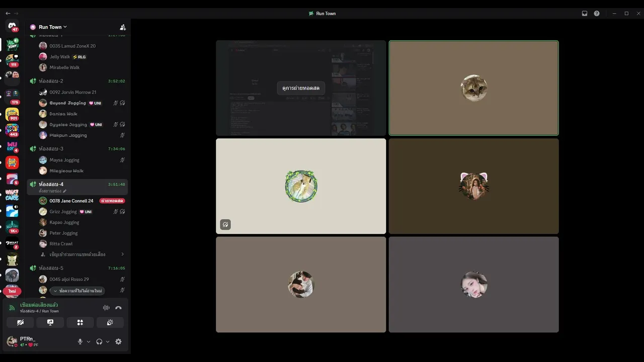
Task: Toggle camera on in voice panel
Action: (20, 322)
